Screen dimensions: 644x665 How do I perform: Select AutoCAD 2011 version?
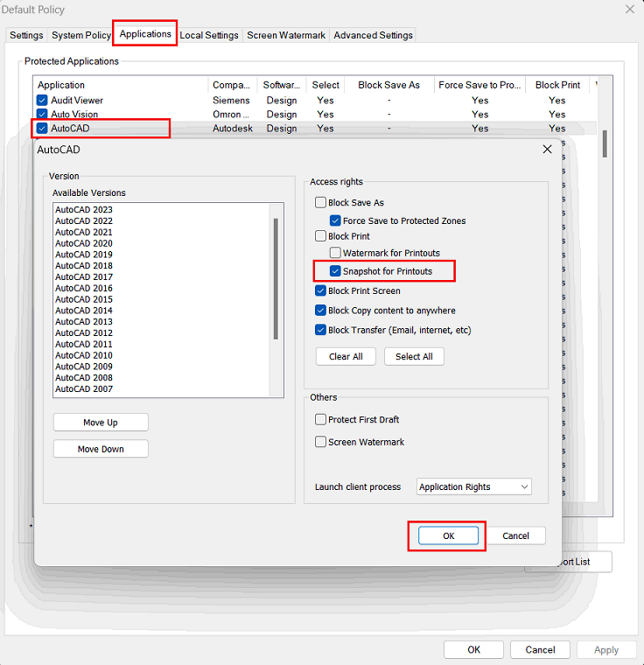coord(84,344)
